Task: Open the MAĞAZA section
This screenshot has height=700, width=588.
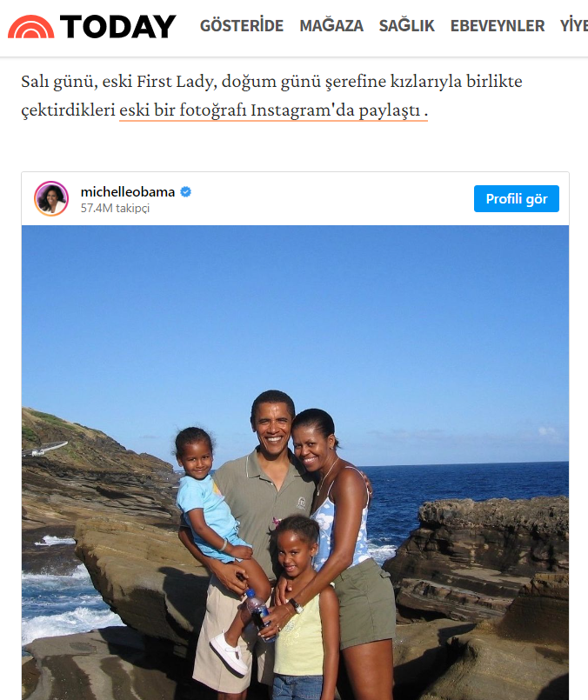Action: coord(331,25)
